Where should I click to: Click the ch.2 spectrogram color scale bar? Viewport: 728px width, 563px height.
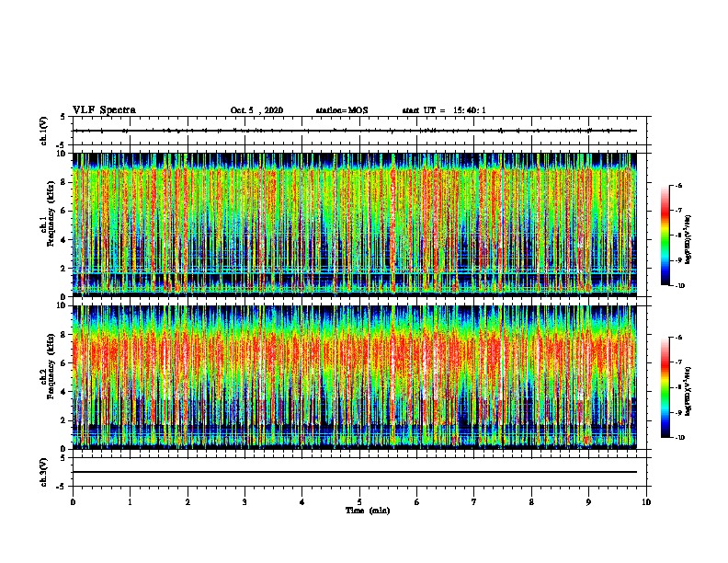(665, 387)
